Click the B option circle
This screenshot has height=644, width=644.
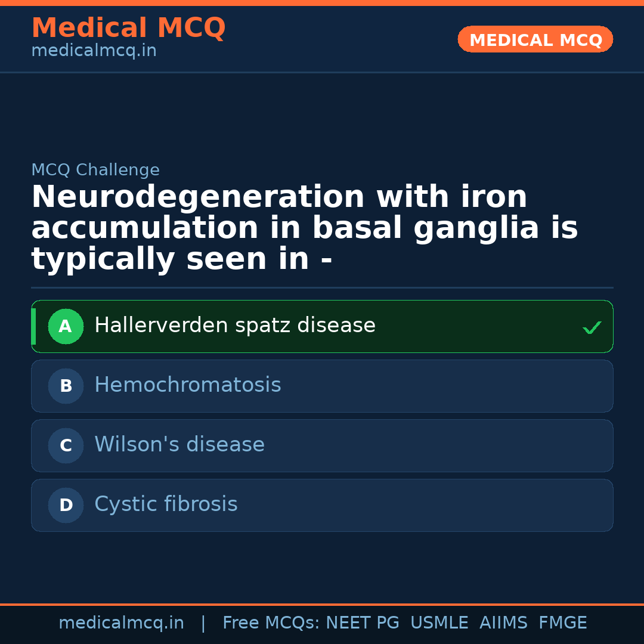pyautogui.click(x=66, y=386)
